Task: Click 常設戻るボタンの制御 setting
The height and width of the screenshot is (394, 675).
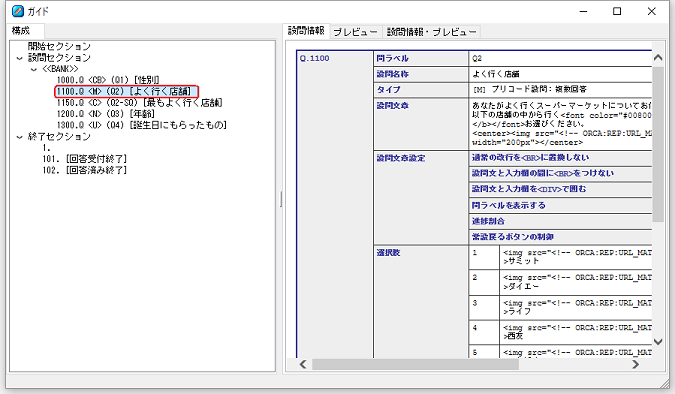Action: click(x=513, y=237)
